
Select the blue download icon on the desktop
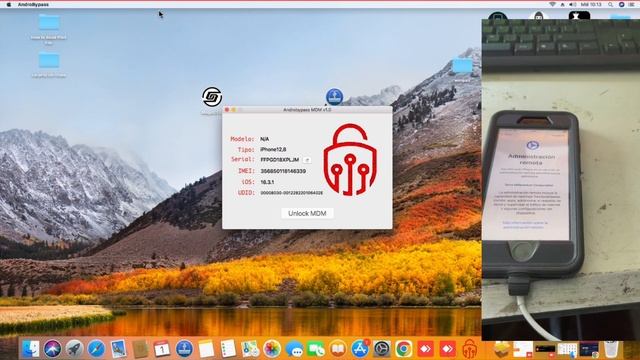(x=334, y=97)
